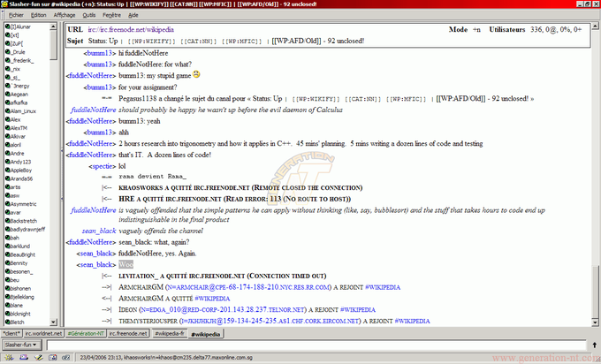Switch to the #wikipedia-fr tab
The image size is (601, 364).
(x=170, y=333)
